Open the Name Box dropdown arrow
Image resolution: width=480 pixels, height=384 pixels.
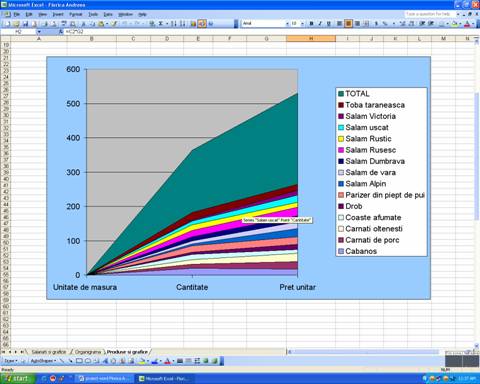39,32
